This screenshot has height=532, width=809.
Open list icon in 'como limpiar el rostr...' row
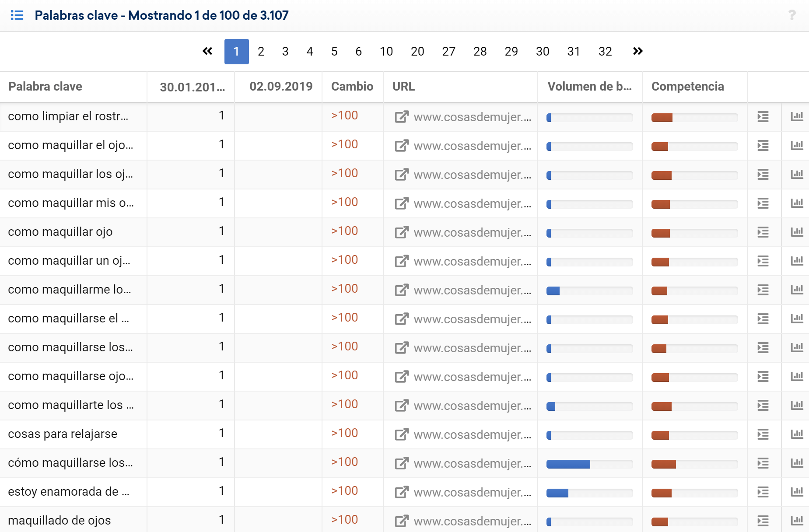[x=763, y=117]
